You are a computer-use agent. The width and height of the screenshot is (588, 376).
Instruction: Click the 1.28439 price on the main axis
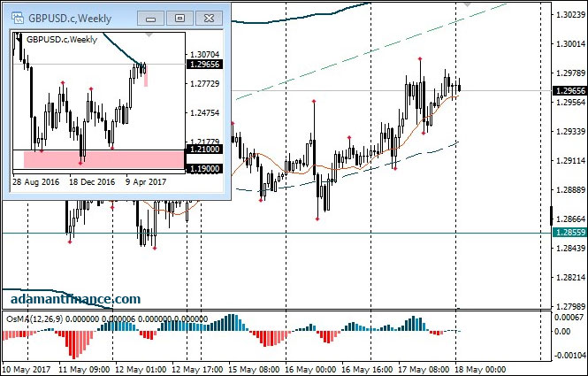tap(570, 249)
